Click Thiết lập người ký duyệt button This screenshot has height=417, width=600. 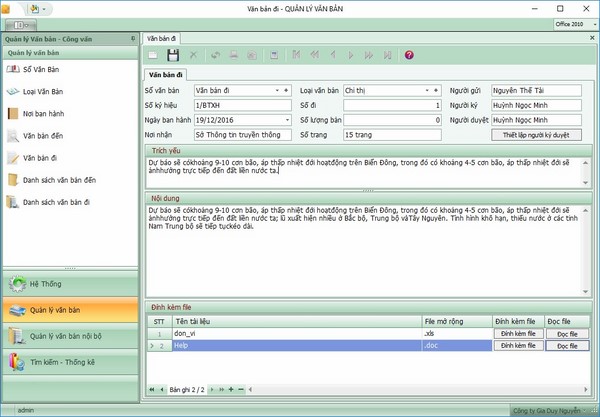pyautogui.click(x=535, y=134)
